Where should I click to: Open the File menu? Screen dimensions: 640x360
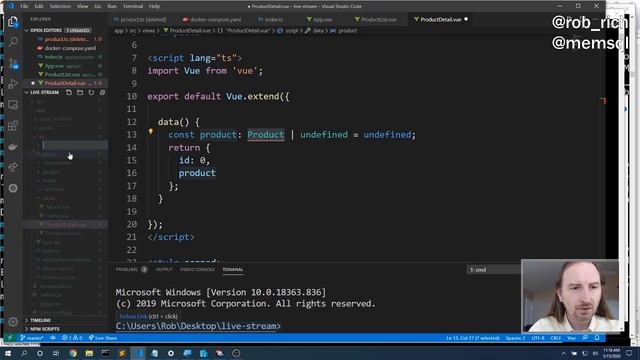[24, 6]
